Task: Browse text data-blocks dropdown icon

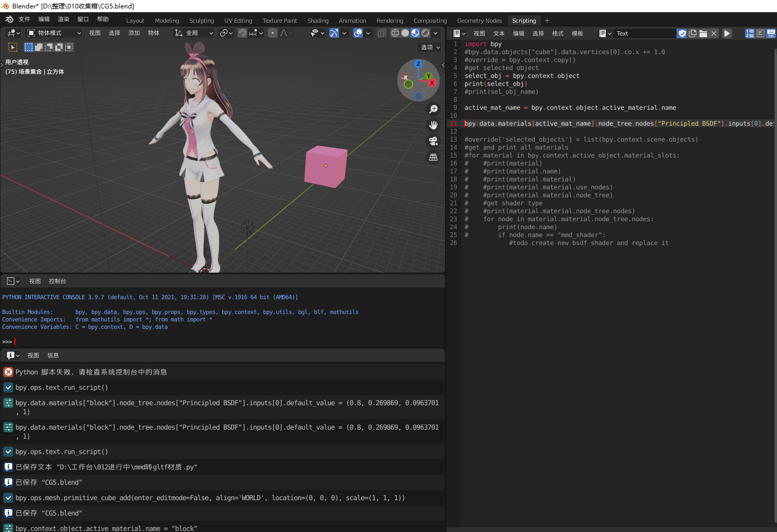Action: [x=605, y=33]
